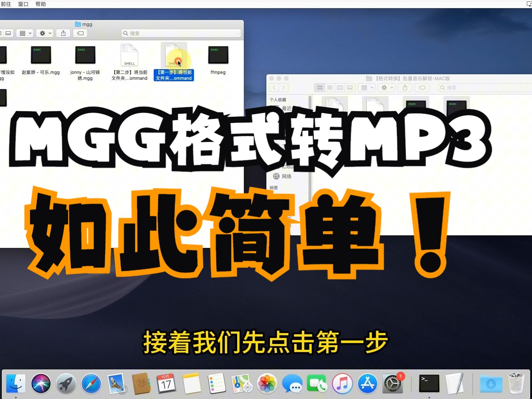Open FaceTime from the Dock

[x=317, y=383]
